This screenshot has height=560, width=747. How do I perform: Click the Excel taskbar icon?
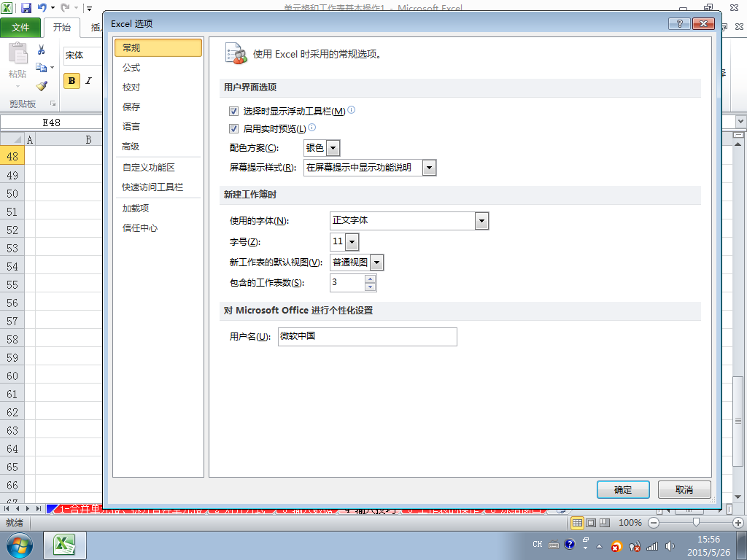point(65,545)
